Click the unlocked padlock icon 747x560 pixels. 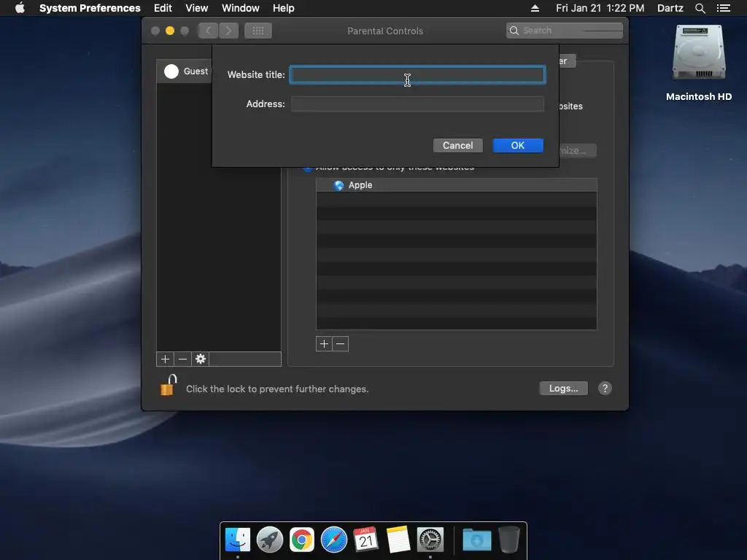(168, 385)
